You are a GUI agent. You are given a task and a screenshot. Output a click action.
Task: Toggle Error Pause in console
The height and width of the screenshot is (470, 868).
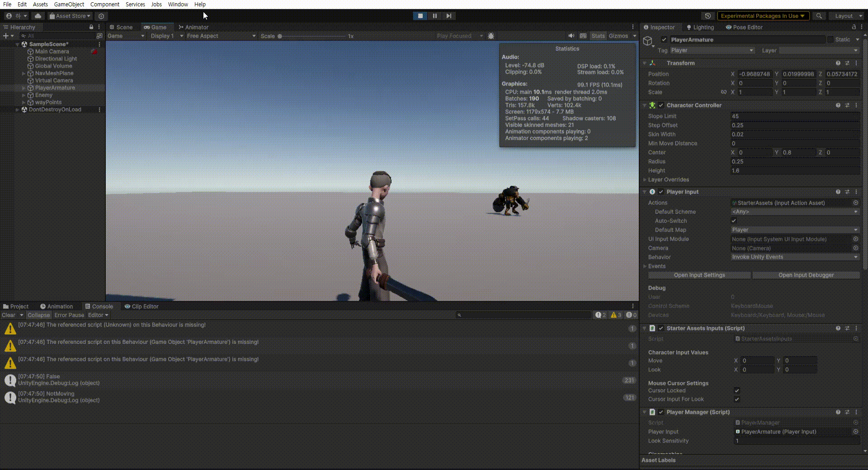[x=69, y=315]
